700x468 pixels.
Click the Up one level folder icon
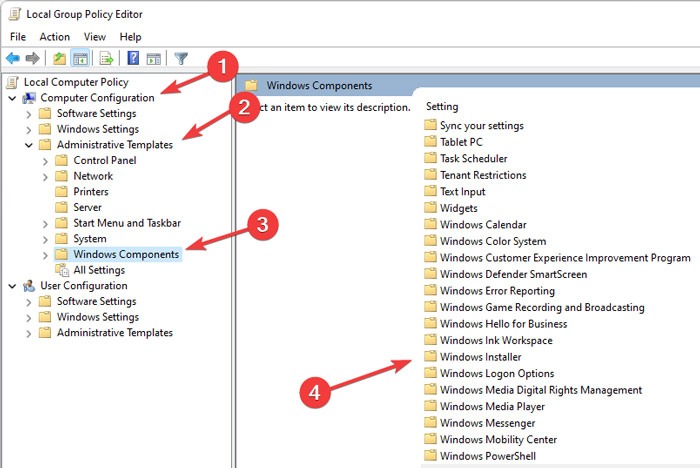[x=59, y=58]
